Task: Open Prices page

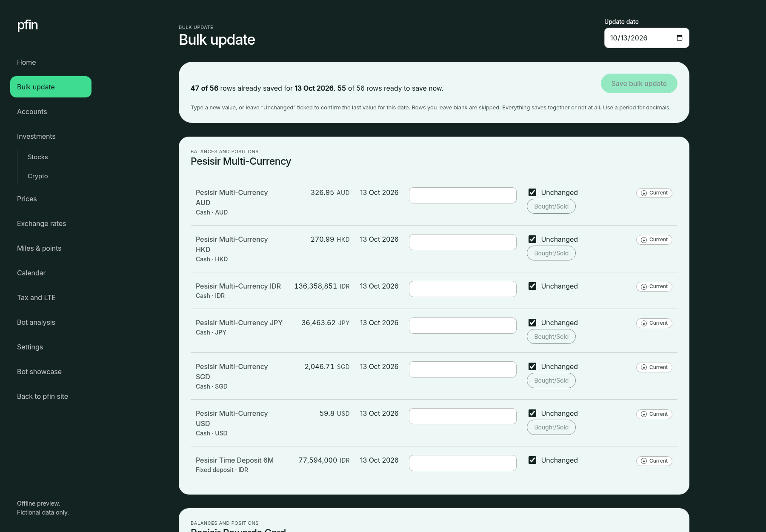Action: 51,199
